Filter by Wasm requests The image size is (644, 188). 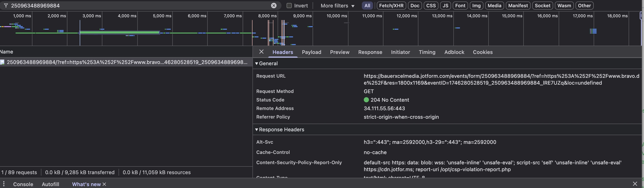[x=564, y=6]
